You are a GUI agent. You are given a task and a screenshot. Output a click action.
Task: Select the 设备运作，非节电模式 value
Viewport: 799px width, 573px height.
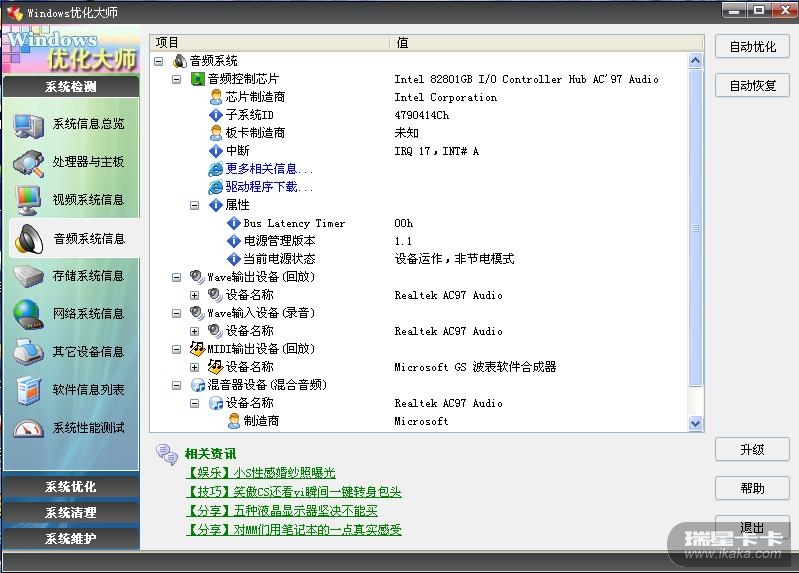(454, 259)
